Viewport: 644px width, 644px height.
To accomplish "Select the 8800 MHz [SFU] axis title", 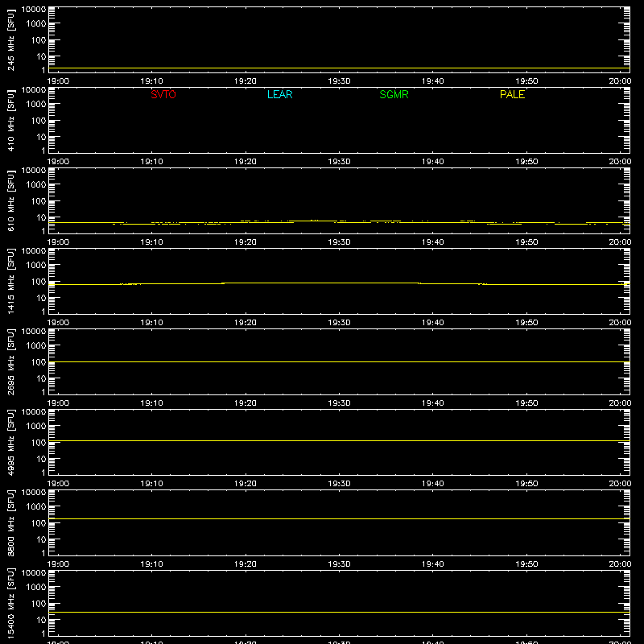I will click(x=11, y=522).
